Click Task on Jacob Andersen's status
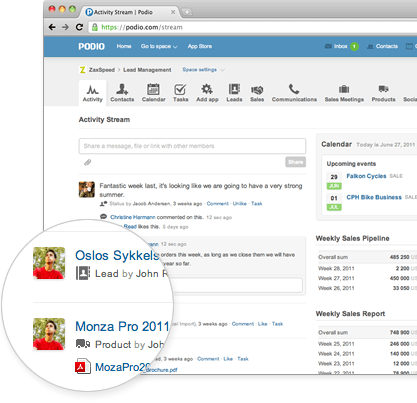Viewport: 417px width, 403px height. [x=257, y=203]
